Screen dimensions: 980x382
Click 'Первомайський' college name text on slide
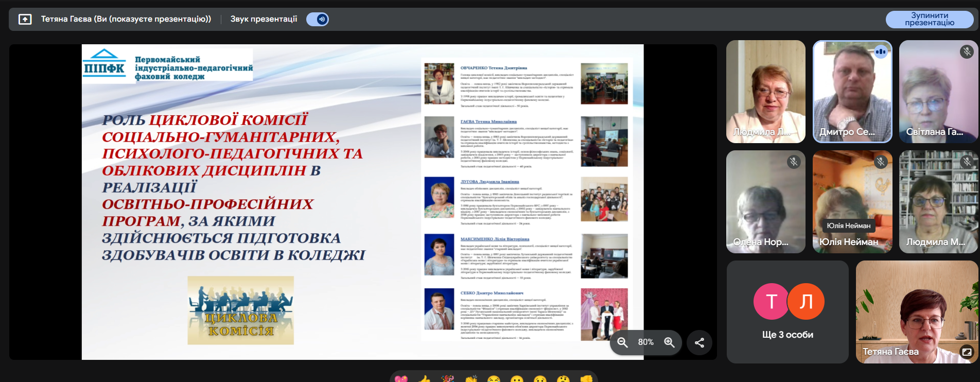pos(167,60)
